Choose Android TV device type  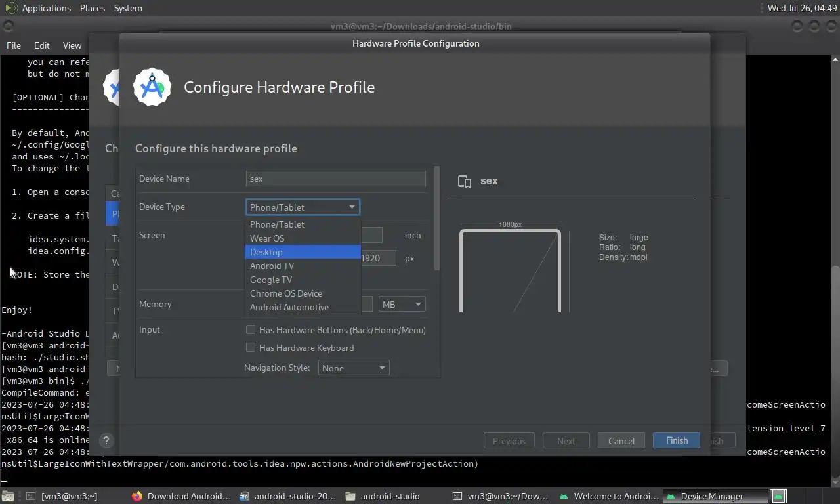pos(303,266)
